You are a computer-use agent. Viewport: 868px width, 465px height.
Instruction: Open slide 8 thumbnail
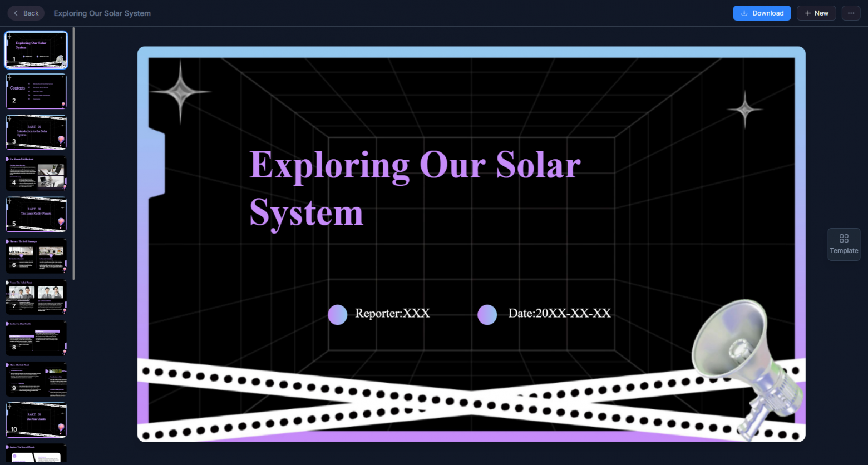[x=36, y=338]
